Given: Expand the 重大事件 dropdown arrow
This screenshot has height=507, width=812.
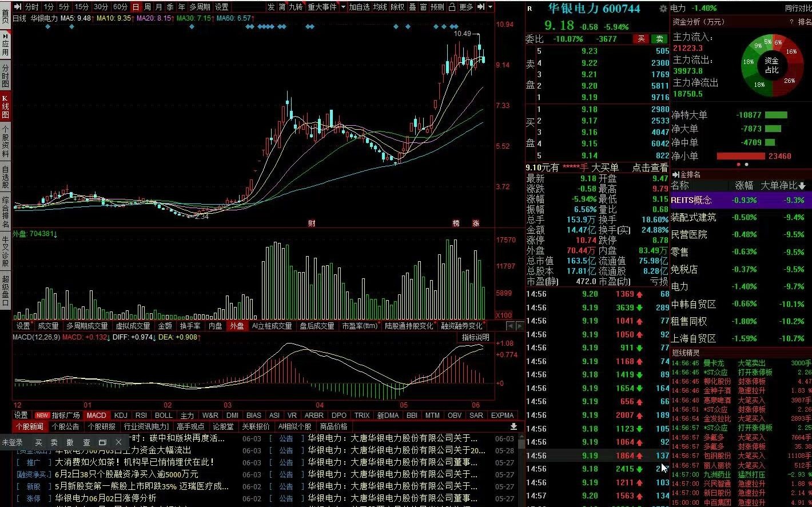Looking at the screenshot, I should 343,7.
